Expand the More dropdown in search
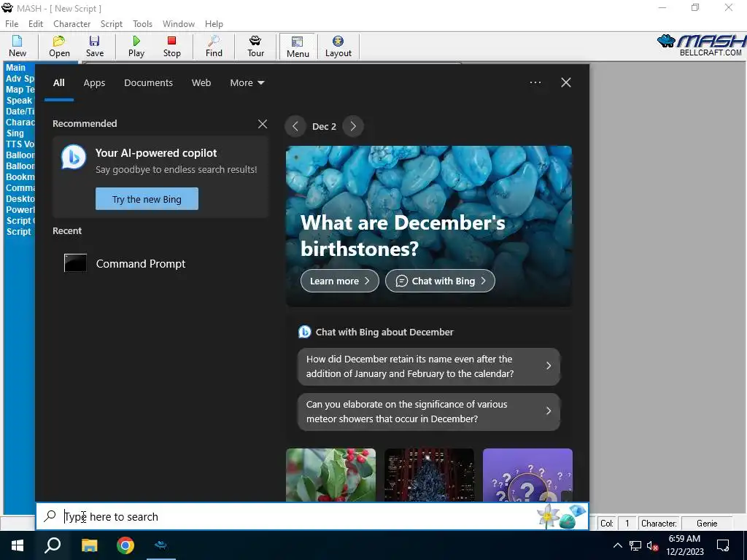Viewport: 747px width, 560px height. coord(247,83)
